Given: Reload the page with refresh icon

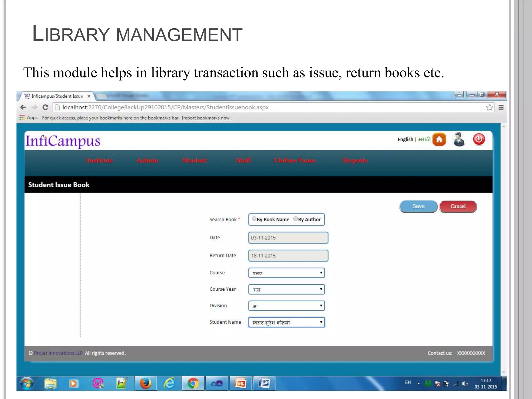Looking at the screenshot, I should pos(45,107).
